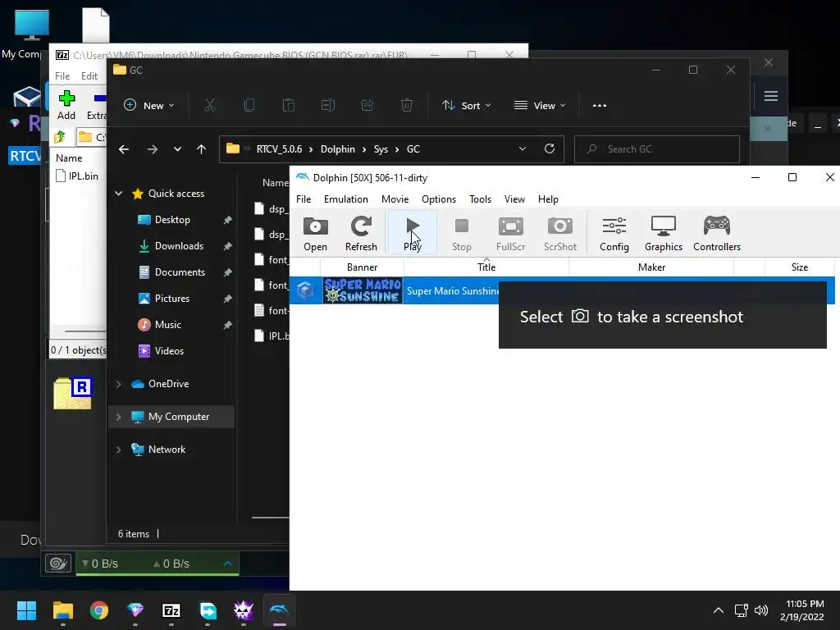Open recent locations chevron in Explorer
840x630 pixels.
click(177, 149)
